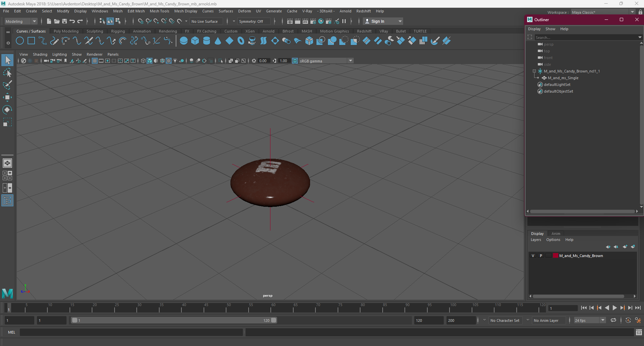The image size is (644, 346).
Task: Open the Sign In dropdown arrow
Action: pos(400,21)
